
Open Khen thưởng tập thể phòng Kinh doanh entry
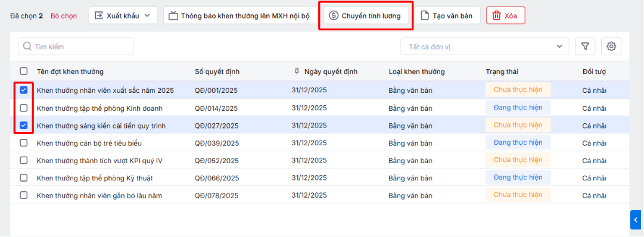tap(100, 108)
